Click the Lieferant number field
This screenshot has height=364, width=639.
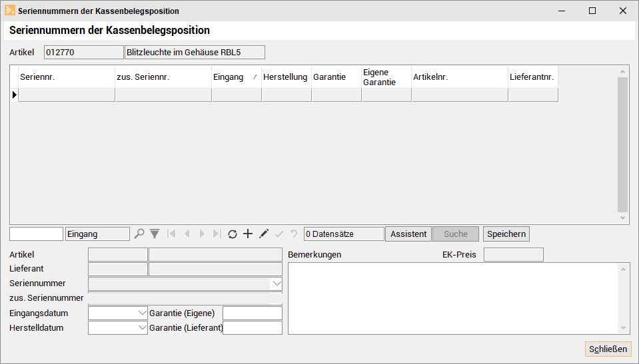click(x=118, y=269)
